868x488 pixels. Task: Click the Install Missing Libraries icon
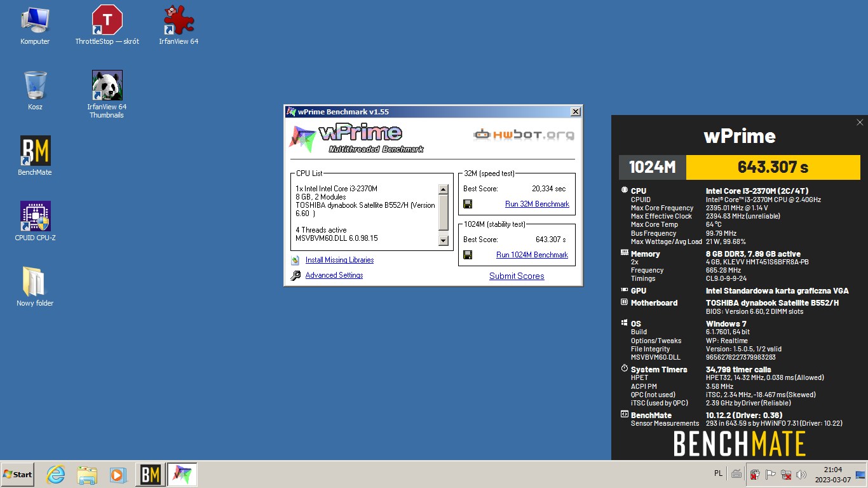tap(295, 260)
